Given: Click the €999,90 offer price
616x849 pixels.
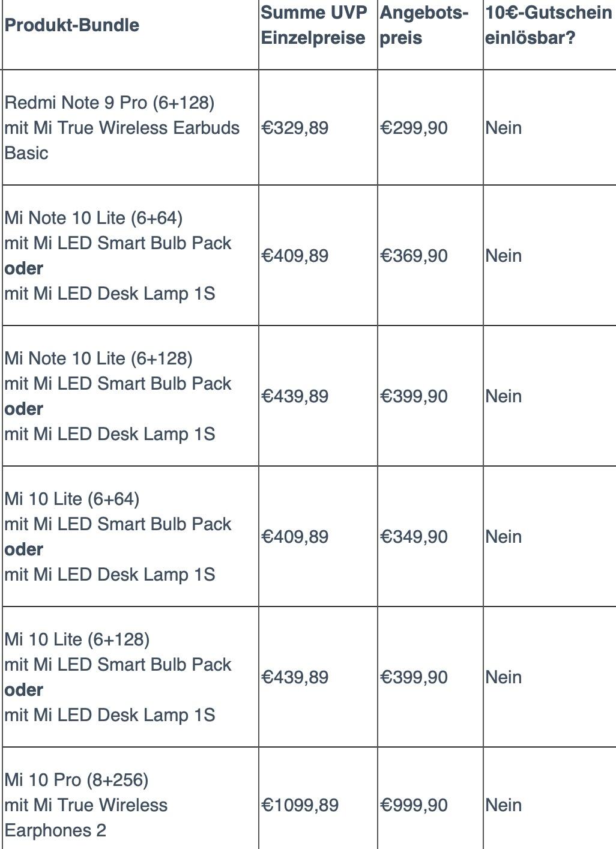Looking at the screenshot, I should click(x=414, y=805).
